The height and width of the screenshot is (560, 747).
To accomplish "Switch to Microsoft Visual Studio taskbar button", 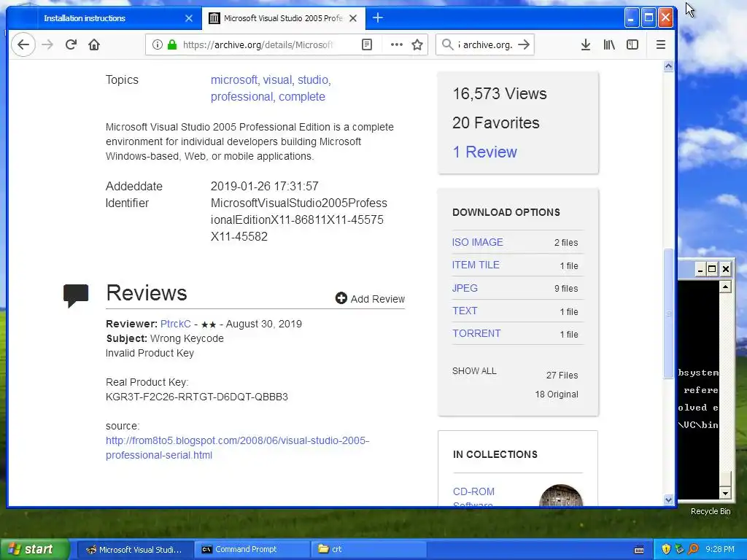I will [134, 550].
